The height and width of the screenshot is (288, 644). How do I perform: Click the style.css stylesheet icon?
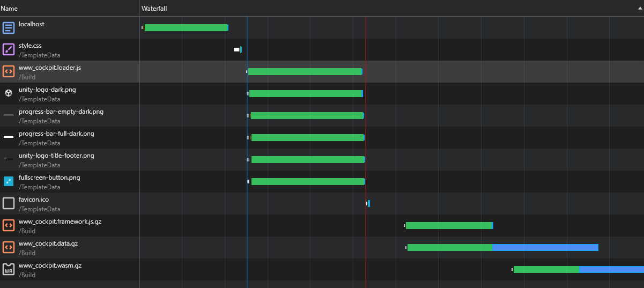tap(9, 50)
